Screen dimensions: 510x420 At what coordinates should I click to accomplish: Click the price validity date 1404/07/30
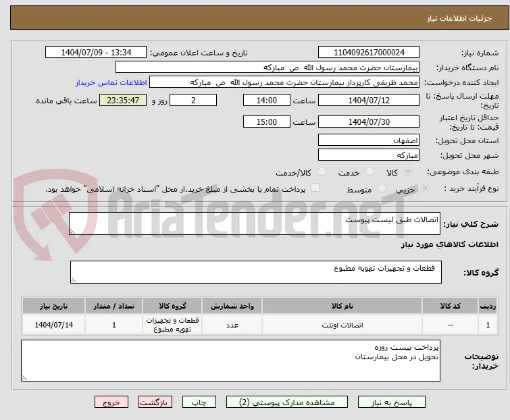point(369,122)
